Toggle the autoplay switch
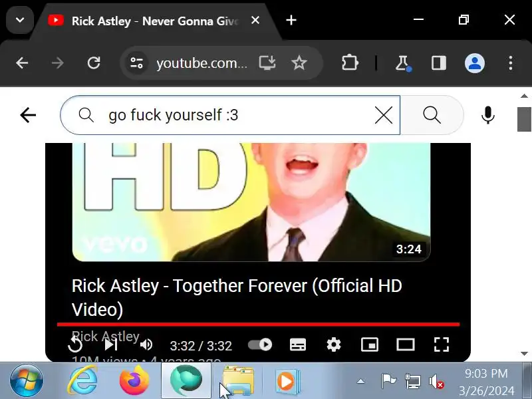The height and width of the screenshot is (399, 532). pyautogui.click(x=260, y=344)
